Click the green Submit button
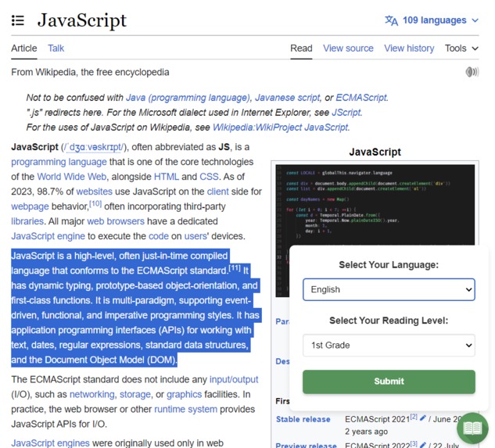This screenshot has height=448, width=495. [x=389, y=382]
